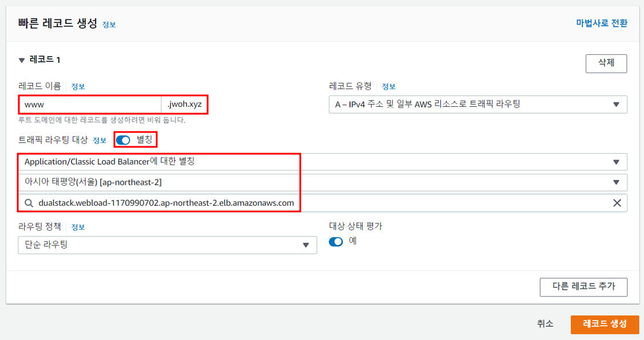Screen dimensions: 644x340
Task: Click the search magnifier icon in load balancer field
Action: tap(29, 203)
